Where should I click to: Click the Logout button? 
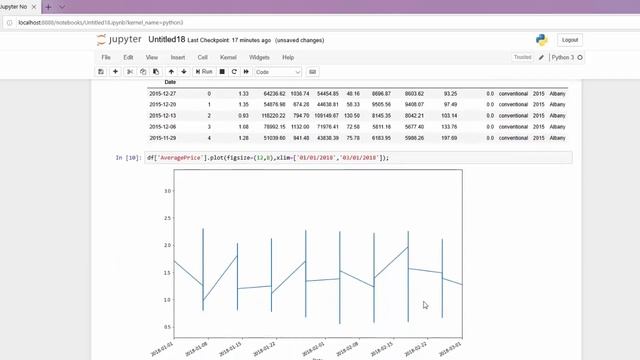click(x=570, y=40)
